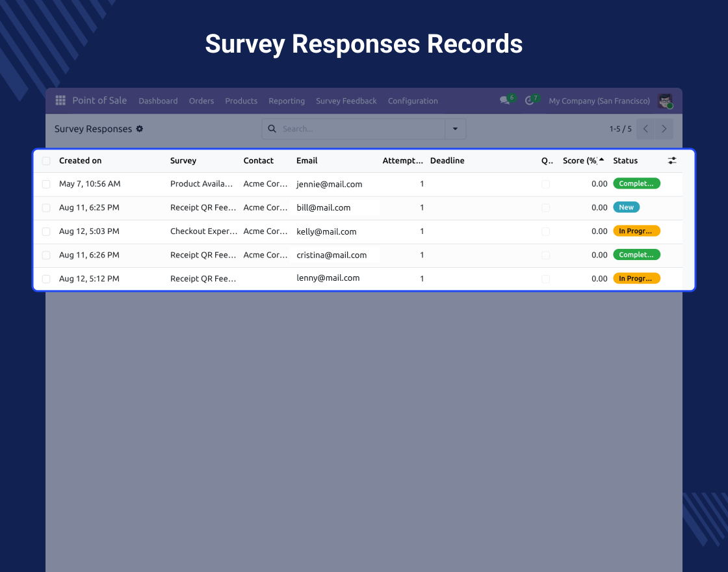Viewport: 728px width, 572px height.
Task: Sort by the Status column header
Action: pos(625,161)
